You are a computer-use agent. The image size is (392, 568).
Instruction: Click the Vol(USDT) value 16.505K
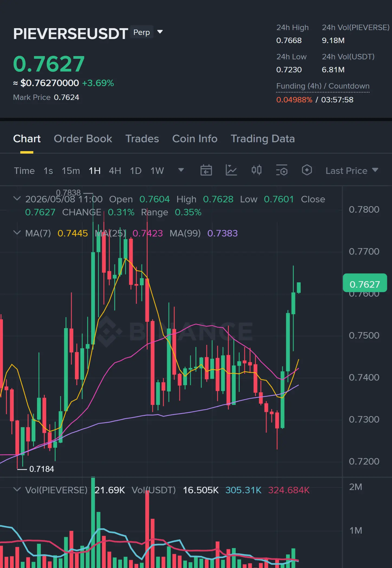(201, 490)
